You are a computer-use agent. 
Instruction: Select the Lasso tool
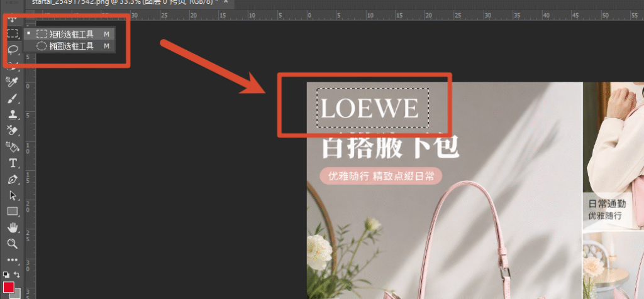[x=13, y=50]
